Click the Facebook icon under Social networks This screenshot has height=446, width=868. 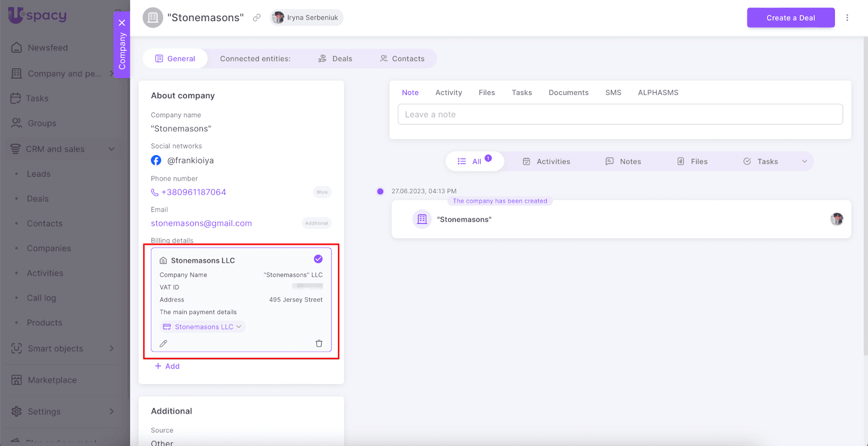tap(156, 161)
